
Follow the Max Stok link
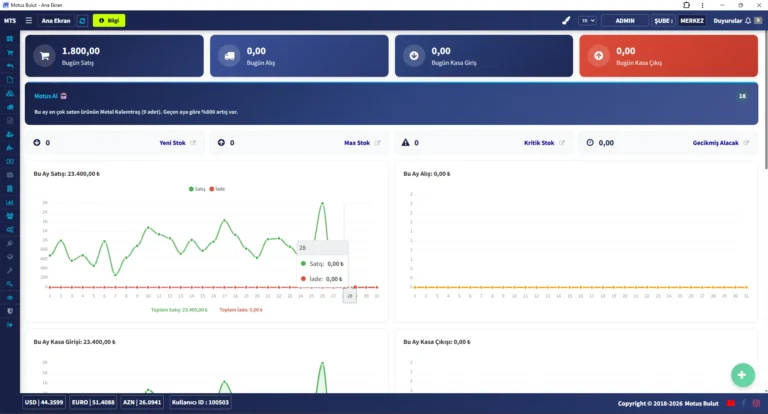click(x=357, y=143)
